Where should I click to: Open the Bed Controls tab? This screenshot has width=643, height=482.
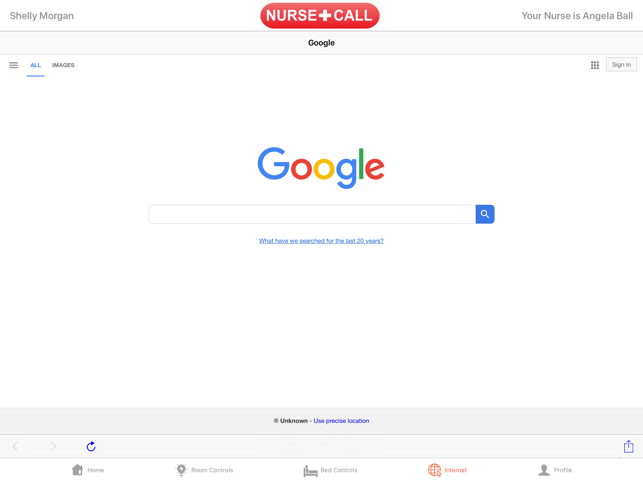[331, 470]
